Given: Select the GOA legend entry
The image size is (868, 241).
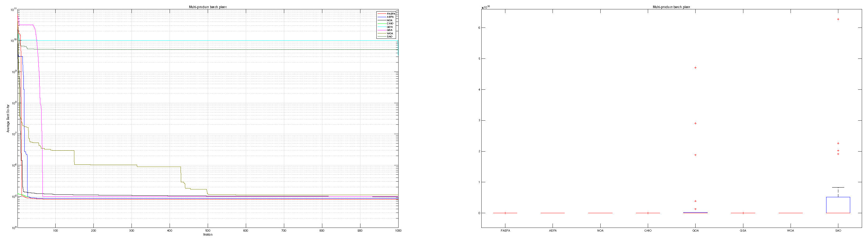Looking at the screenshot, I should tap(389, 27).
